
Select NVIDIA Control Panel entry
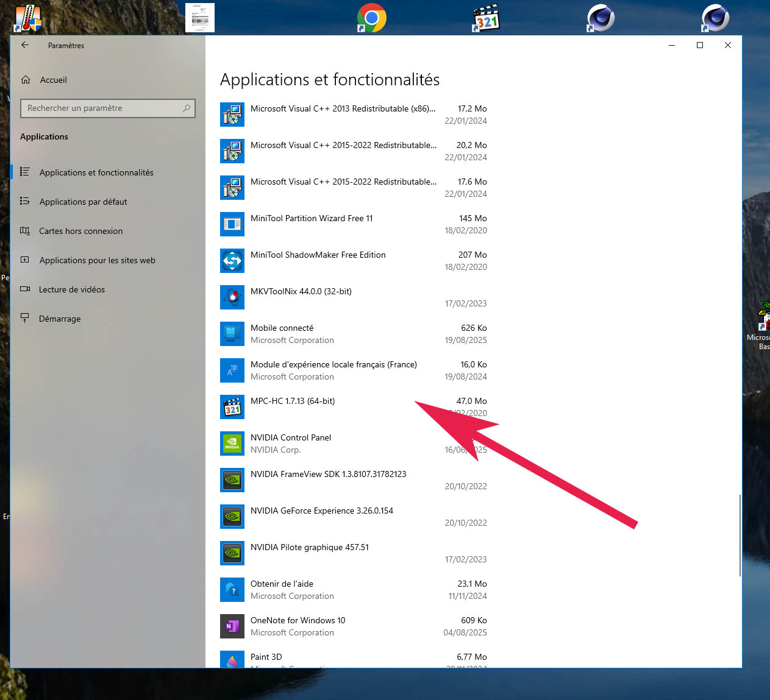point(354,444)
